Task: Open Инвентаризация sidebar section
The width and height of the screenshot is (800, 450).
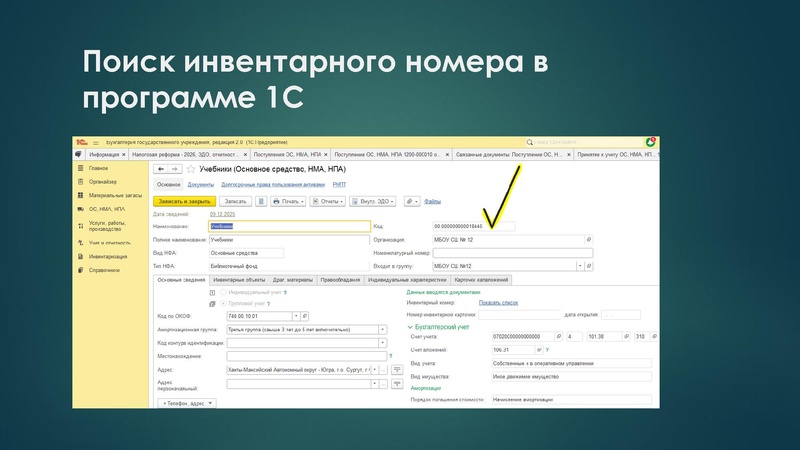Action: point(108,257)
